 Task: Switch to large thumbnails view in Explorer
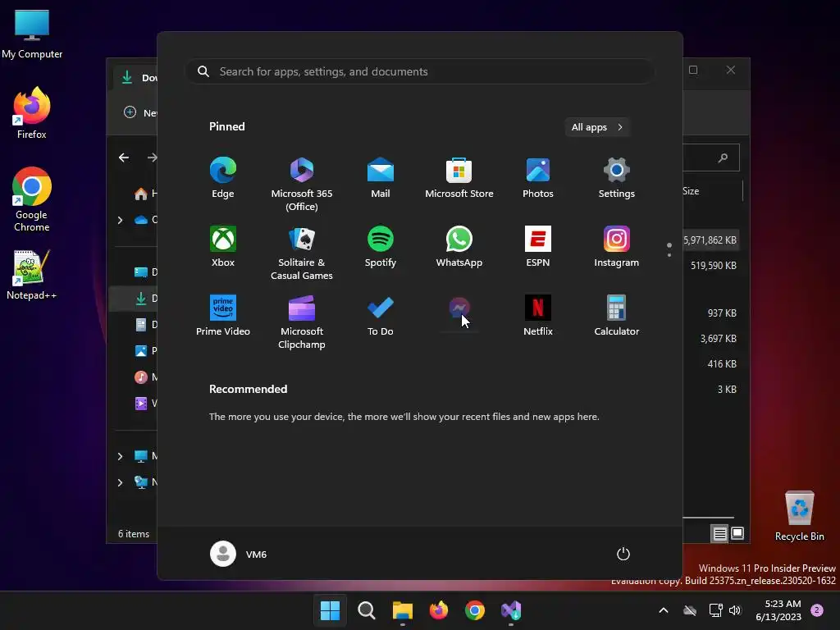coord(737,533)
